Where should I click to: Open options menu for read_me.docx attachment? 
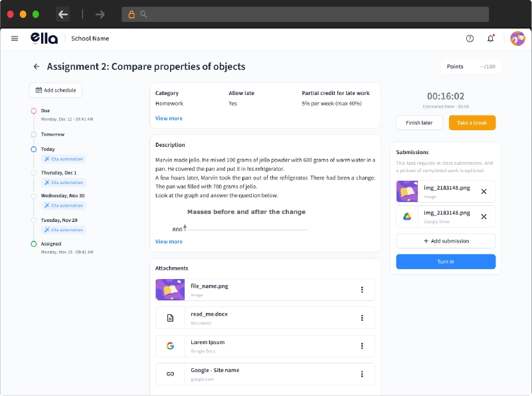point(362,318)
